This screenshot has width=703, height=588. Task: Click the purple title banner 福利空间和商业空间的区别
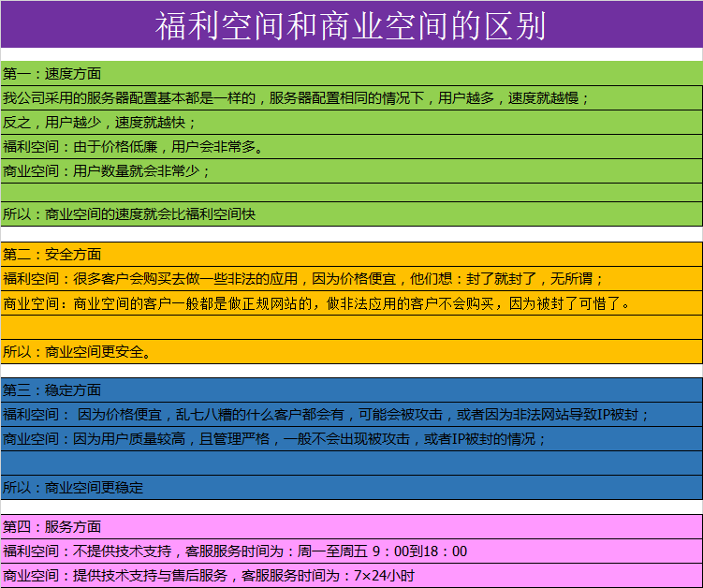pos(351,25)
